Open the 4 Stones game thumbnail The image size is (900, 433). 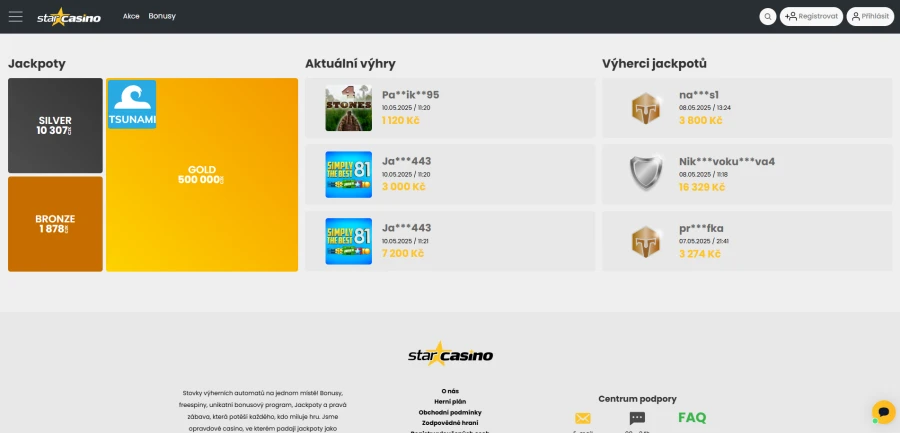(x=348, y=108)
